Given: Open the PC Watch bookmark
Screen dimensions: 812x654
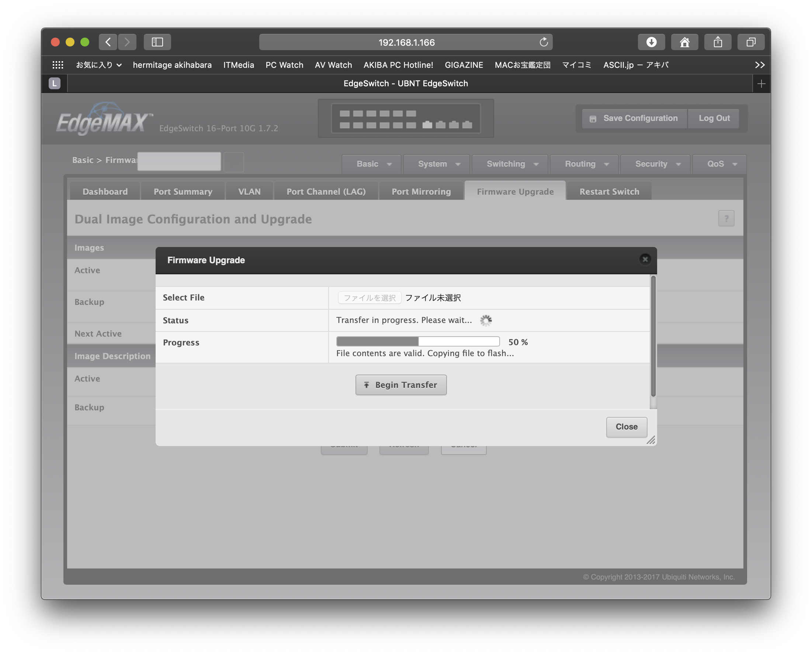Looking at the screenshot, I should 284,65.
